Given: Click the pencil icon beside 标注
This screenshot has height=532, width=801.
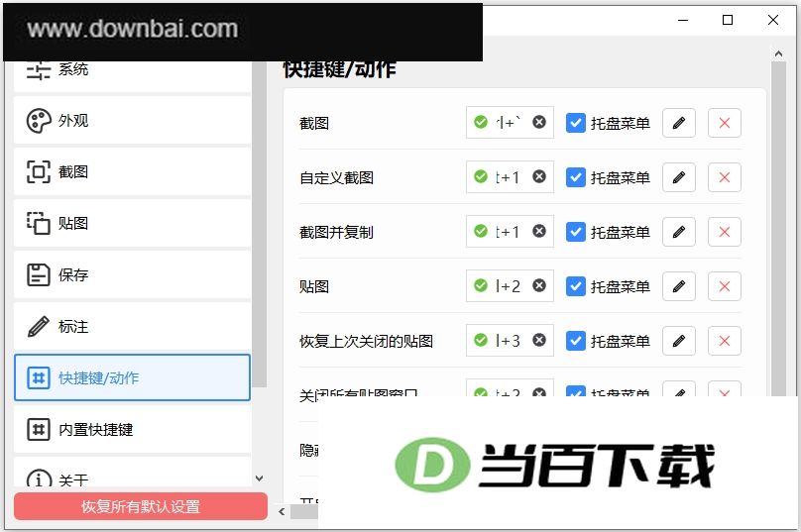Looking at the screenshot, I should click(39, 327).
